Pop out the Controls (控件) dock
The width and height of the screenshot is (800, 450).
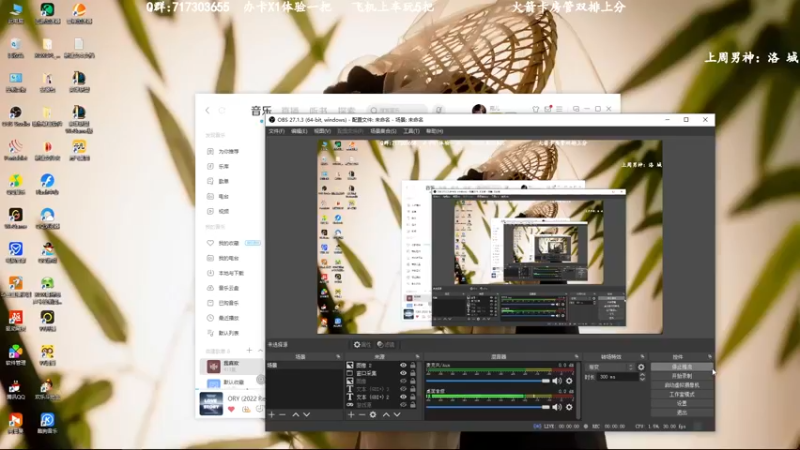click(710, 357)
